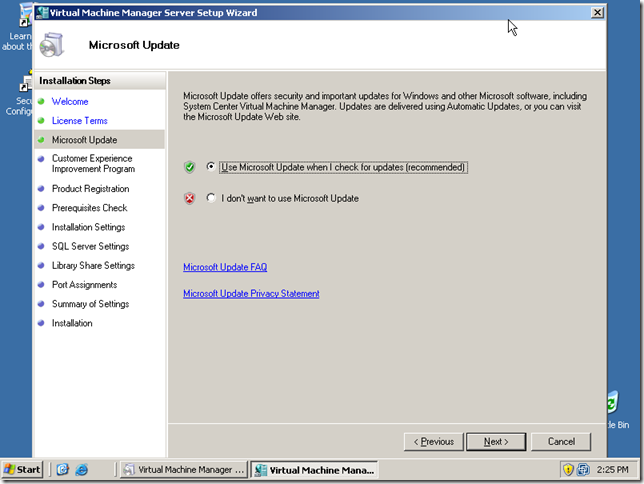644x484 pixels.
Task: Click Prerequisites Check step
Action: pos(90,208)
